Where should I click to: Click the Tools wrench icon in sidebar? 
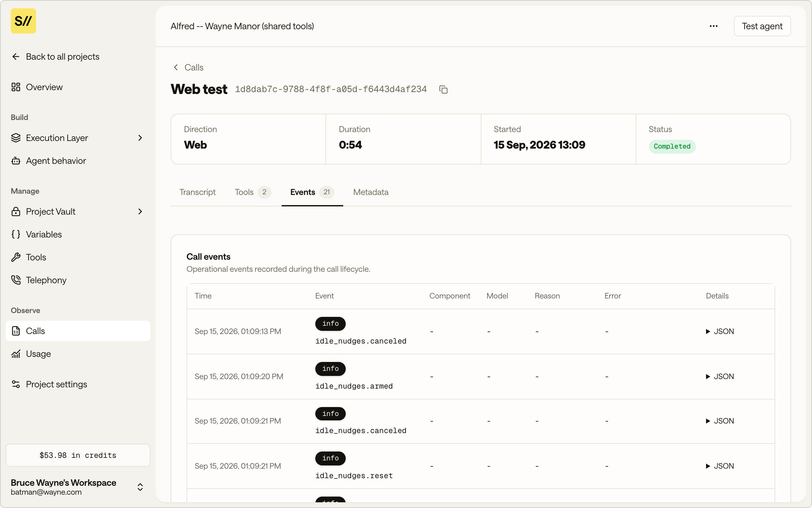(16, 257)
